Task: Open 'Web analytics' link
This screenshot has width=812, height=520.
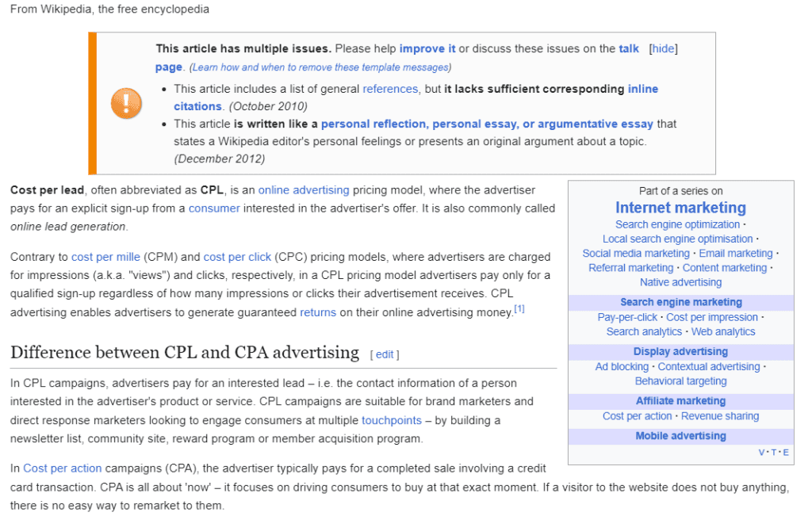Action: pos(723,331)
